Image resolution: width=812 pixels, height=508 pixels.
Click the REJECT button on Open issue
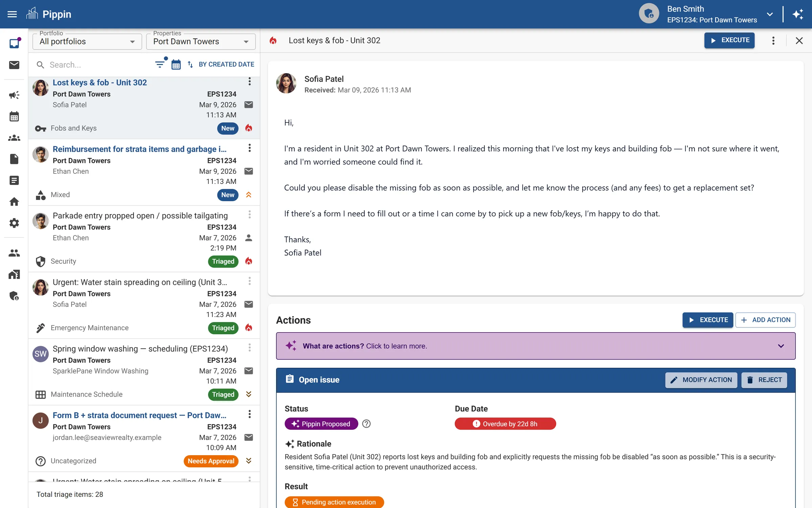coord(764,380)
